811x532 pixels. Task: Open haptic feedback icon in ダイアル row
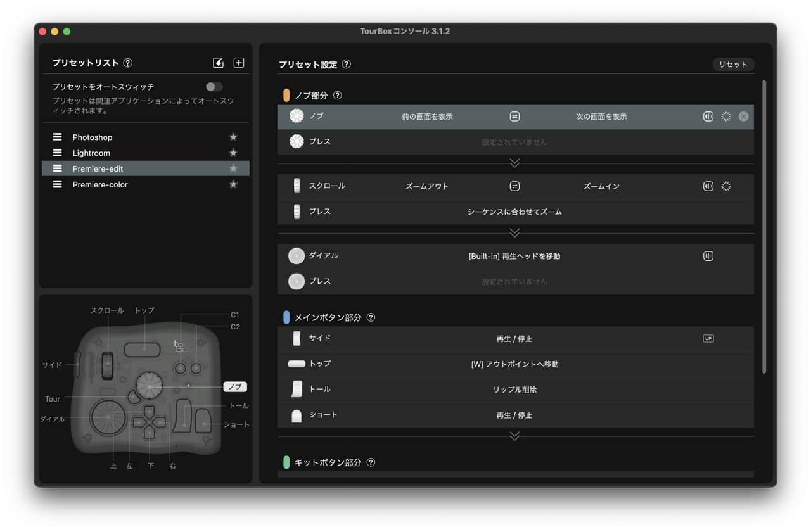(708, 256)
